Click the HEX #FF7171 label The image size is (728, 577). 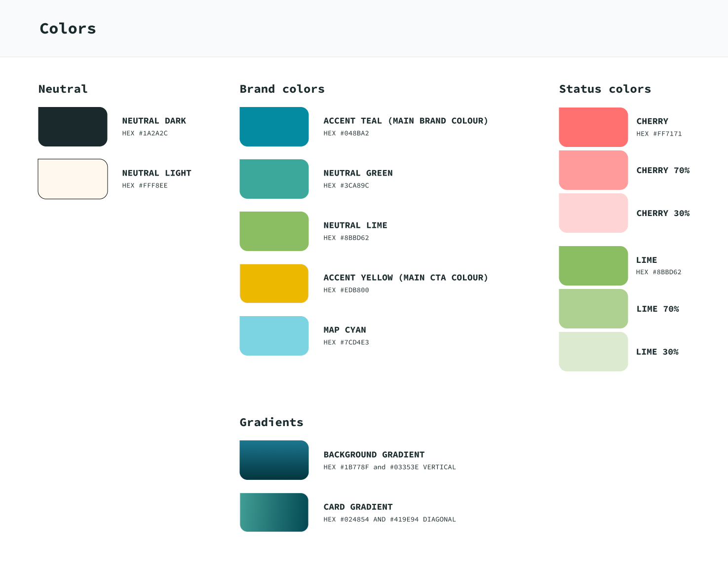tap(659, 134)
